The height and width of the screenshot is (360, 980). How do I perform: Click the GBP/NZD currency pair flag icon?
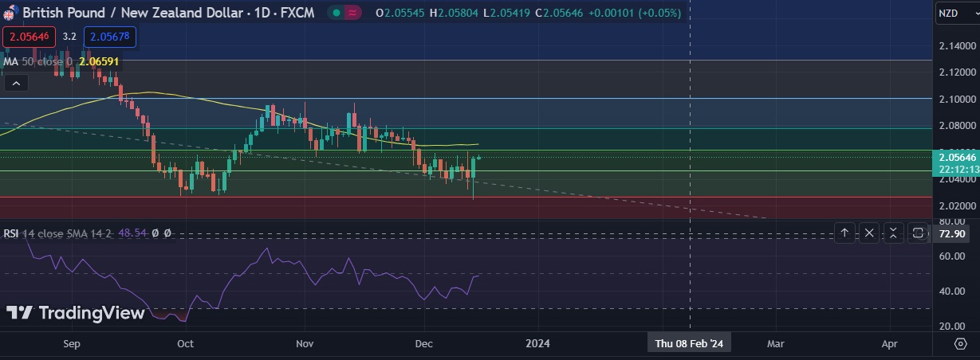[10, 13]
